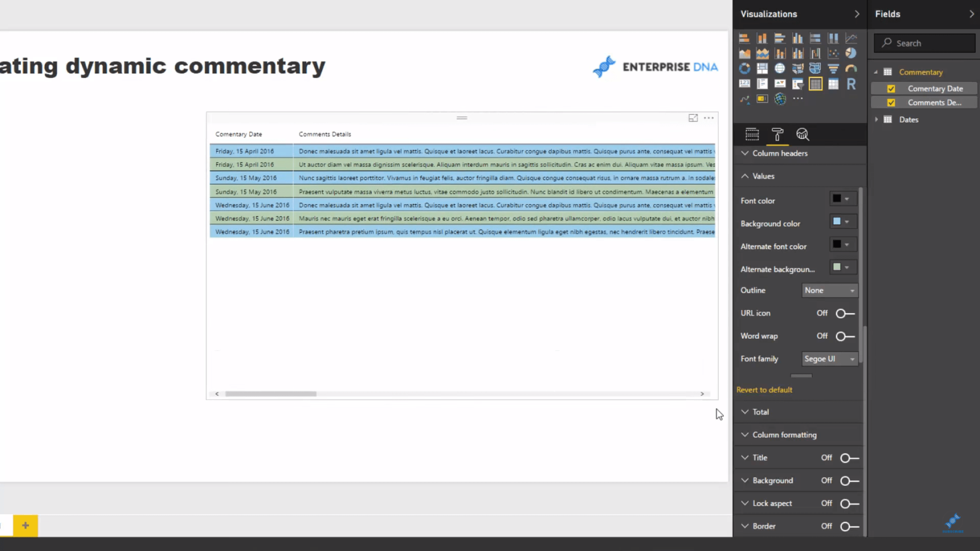Select the area chart visual
Viewport: 980px width, 551px height.
744,54
